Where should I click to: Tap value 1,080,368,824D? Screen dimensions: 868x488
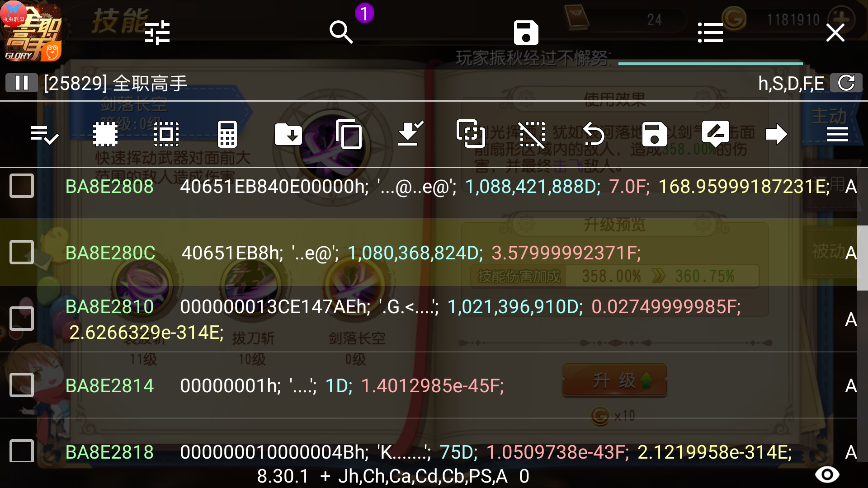coord(415,253)
